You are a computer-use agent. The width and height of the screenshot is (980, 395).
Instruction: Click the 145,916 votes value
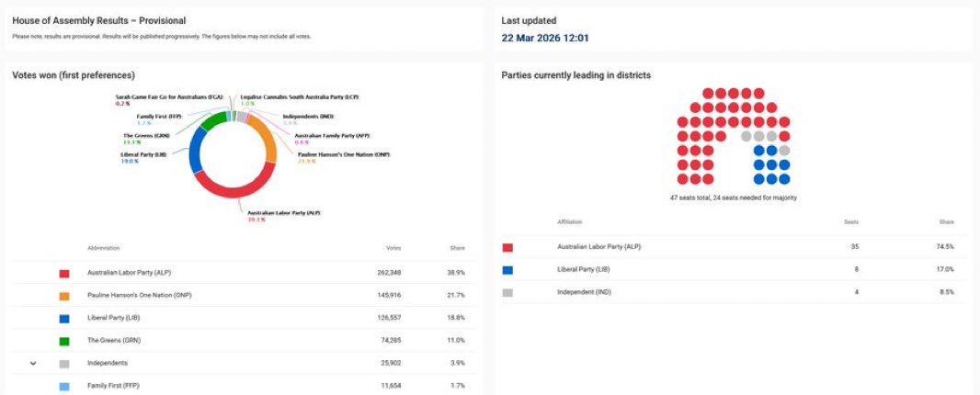tap(391, 295)
